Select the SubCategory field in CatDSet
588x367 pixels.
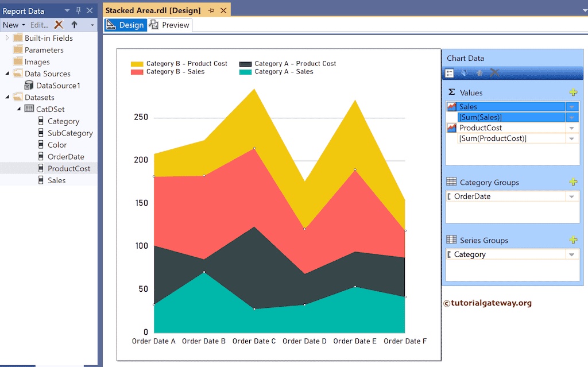click(x=69, y=133)
